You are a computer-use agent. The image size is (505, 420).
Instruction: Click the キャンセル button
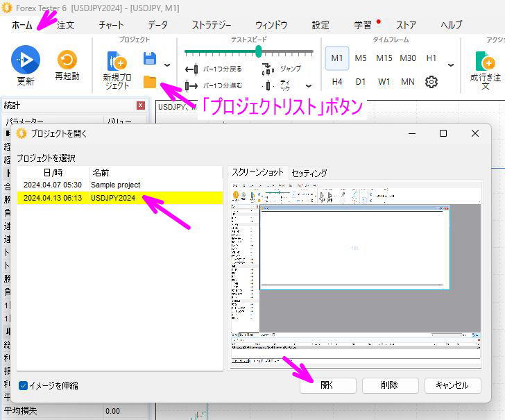(x=452, y=385)
